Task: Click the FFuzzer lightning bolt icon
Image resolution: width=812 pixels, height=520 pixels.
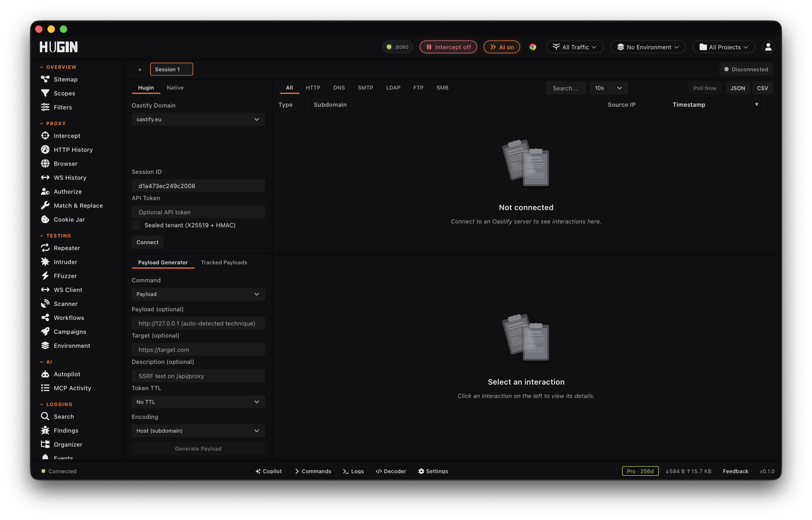Action: 45,276
